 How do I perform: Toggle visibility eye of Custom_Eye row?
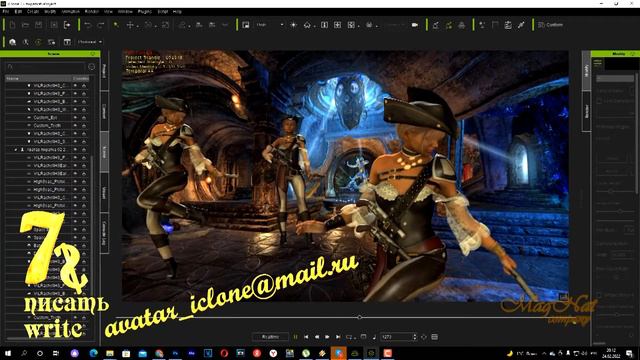[75, 118]
